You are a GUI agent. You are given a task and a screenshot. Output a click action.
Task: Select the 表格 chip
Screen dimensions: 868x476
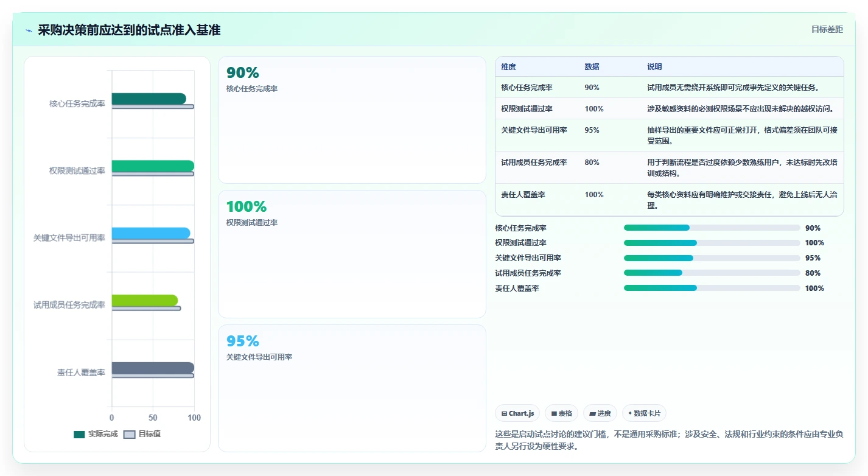tap(561, 413)
